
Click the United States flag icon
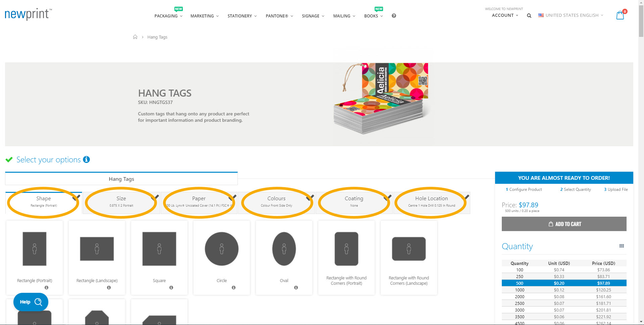pyautogui.click(x=541, y=15)
